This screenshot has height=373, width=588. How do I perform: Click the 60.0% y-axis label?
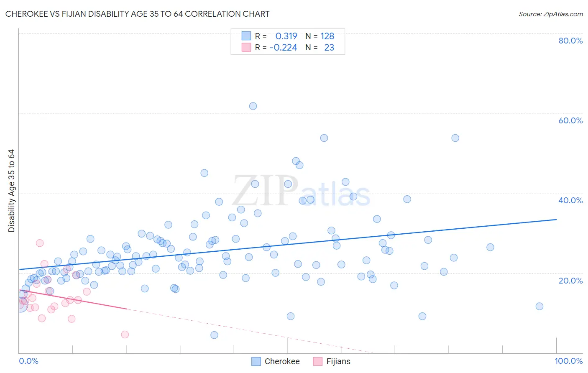[570, 120]
